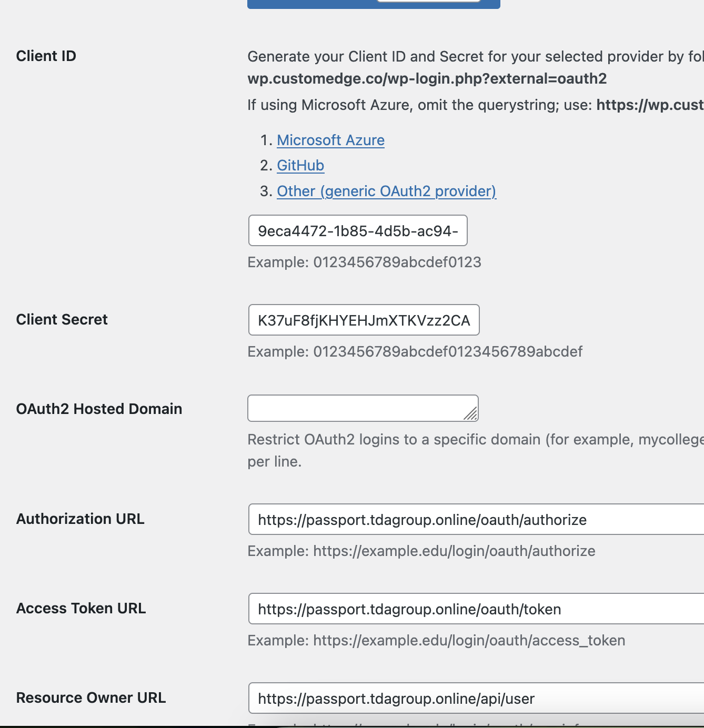The width and height of the screenshot is (704, 728).
Task: Click the Client ID field label
Action: (x=46, y=56)
